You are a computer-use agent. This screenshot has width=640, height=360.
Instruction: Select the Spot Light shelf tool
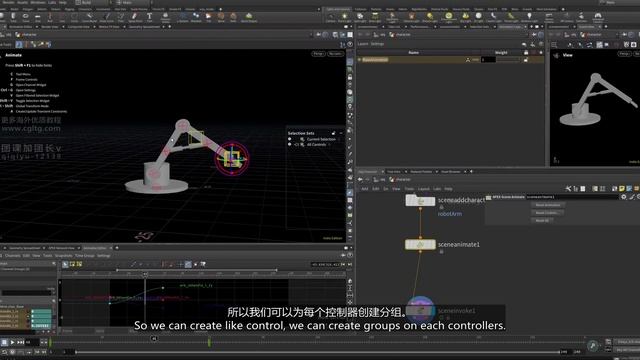(360, 17)
